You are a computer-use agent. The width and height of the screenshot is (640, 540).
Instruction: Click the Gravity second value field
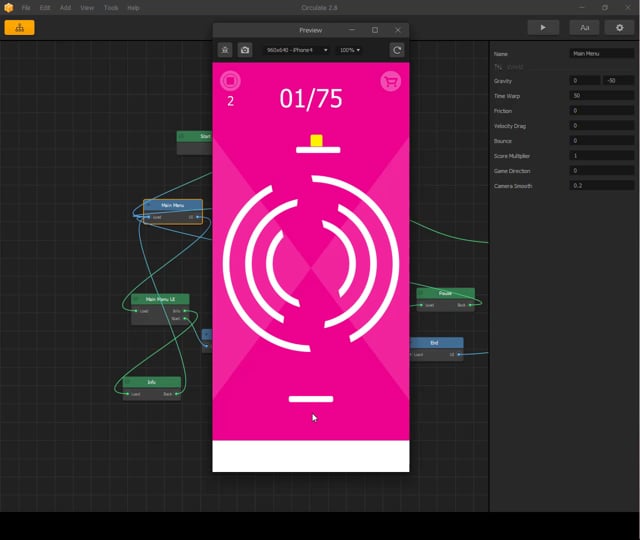[619, 80]
